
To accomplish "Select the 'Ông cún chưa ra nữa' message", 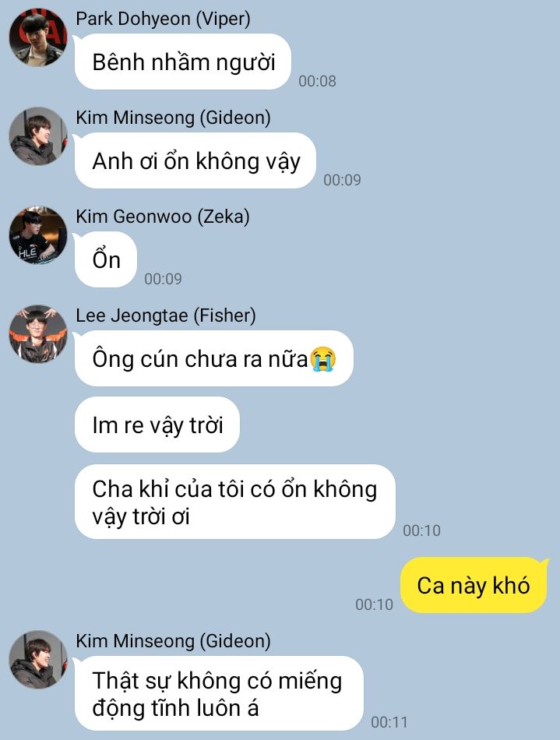I will (214, 358).
